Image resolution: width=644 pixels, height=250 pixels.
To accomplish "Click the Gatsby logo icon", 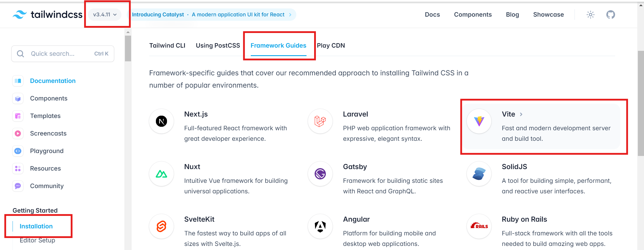I will click(x=320, y=174).
